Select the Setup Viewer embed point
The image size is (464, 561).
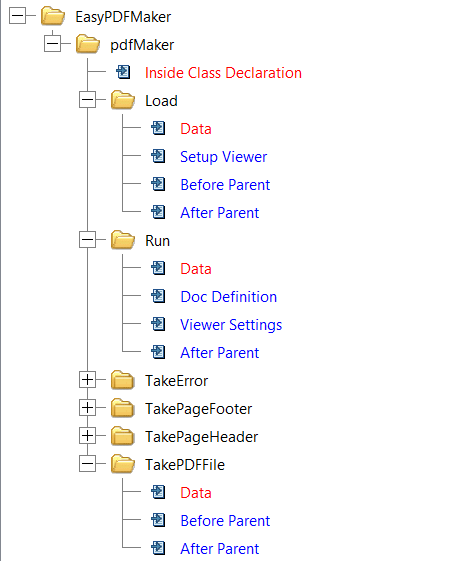click(224, 157)
